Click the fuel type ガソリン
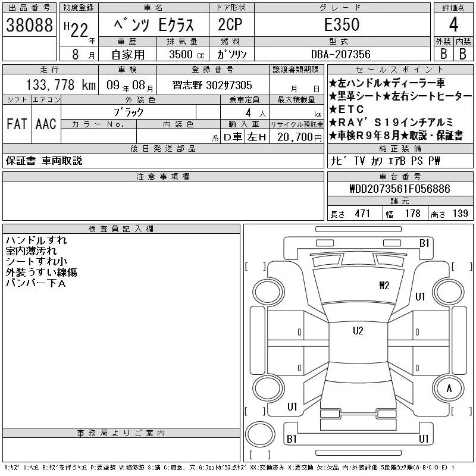The image size is (476, 476). click(x=231, y=54)
